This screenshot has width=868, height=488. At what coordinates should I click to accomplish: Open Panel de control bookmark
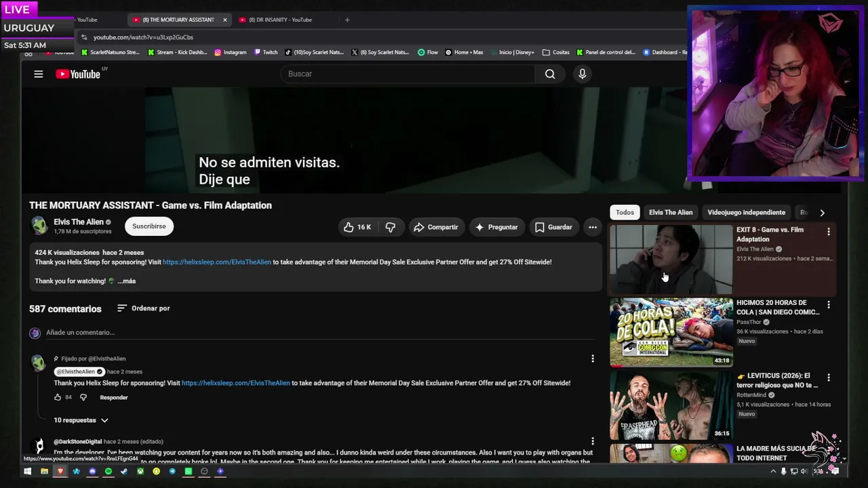click(606, 52)
